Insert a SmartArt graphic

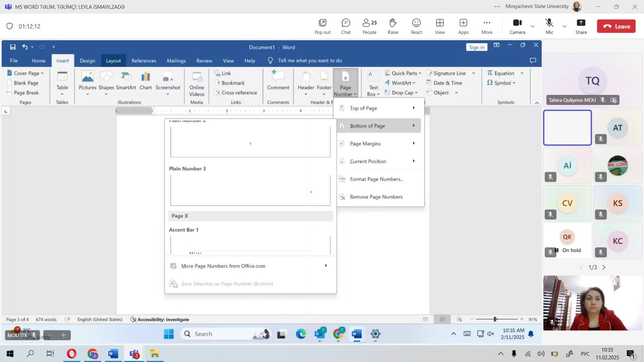coord(126,80)
